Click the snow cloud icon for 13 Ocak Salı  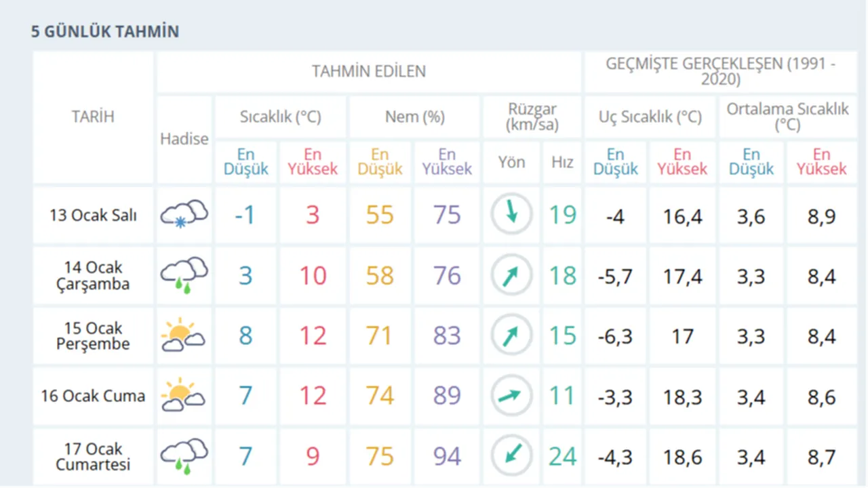[184, 213]
